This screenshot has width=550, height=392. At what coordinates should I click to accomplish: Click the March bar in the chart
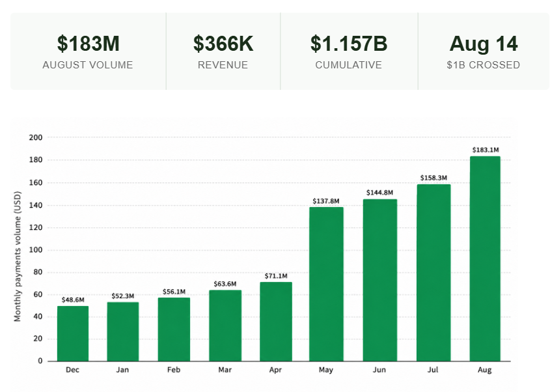tap(225, 326)
